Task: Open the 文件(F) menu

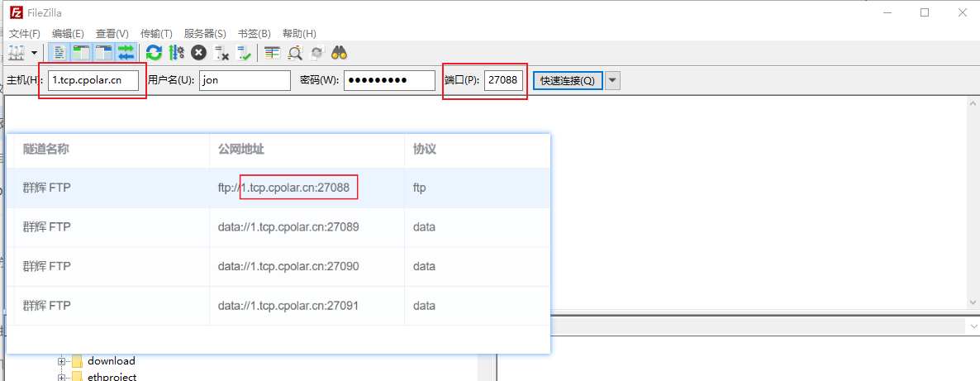Action: 24,33
